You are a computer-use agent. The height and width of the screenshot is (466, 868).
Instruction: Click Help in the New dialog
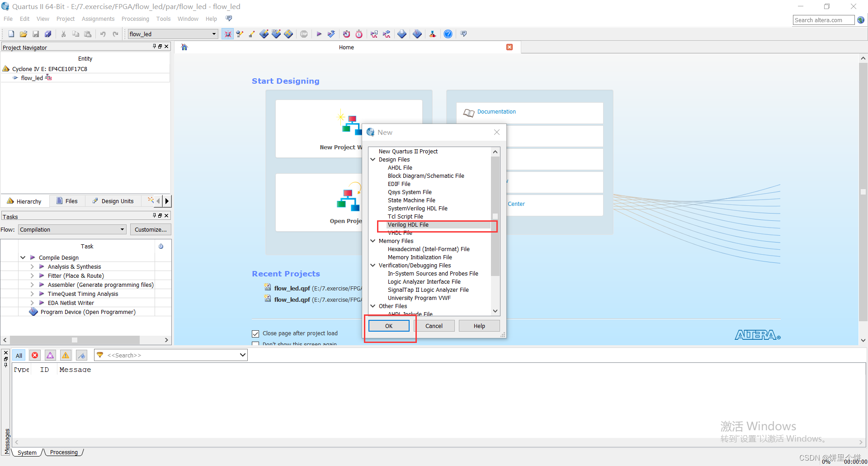coord(479,326)
